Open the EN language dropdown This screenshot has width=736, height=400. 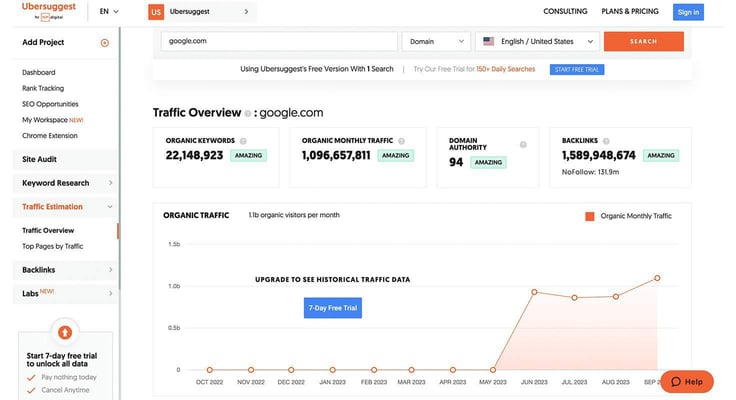(x=109, y=11)
